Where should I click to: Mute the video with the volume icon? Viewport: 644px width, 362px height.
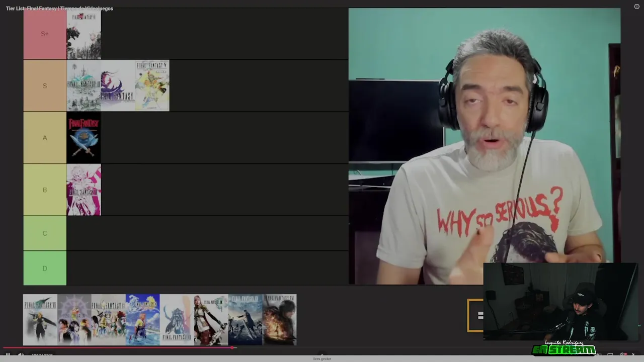tap(21, 355)
